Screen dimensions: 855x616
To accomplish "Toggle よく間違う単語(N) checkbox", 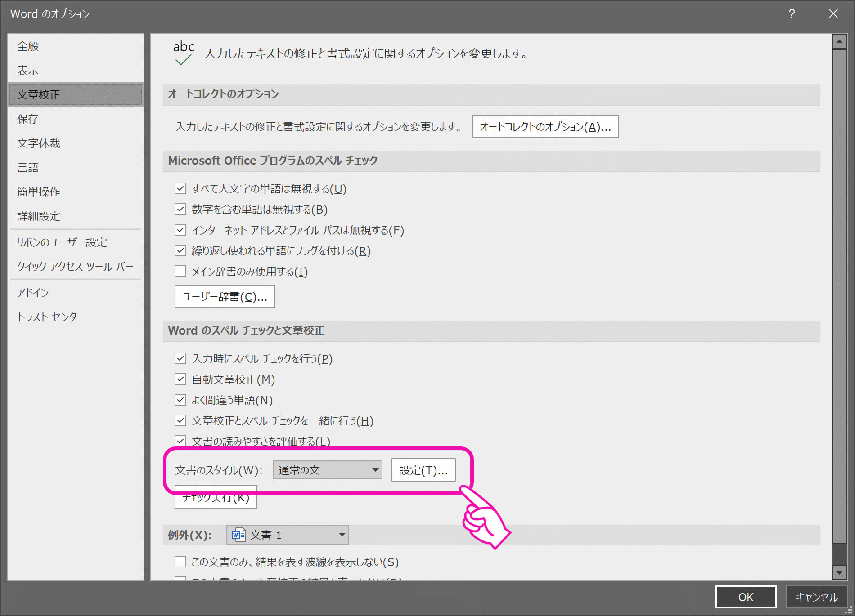I will coord(180,400).
